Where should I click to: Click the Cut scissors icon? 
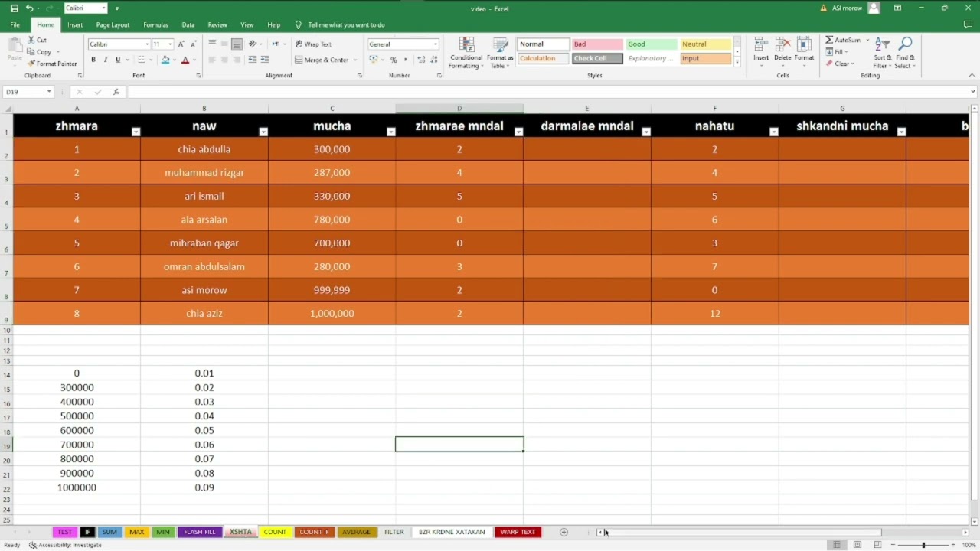[x=31, y=40]
